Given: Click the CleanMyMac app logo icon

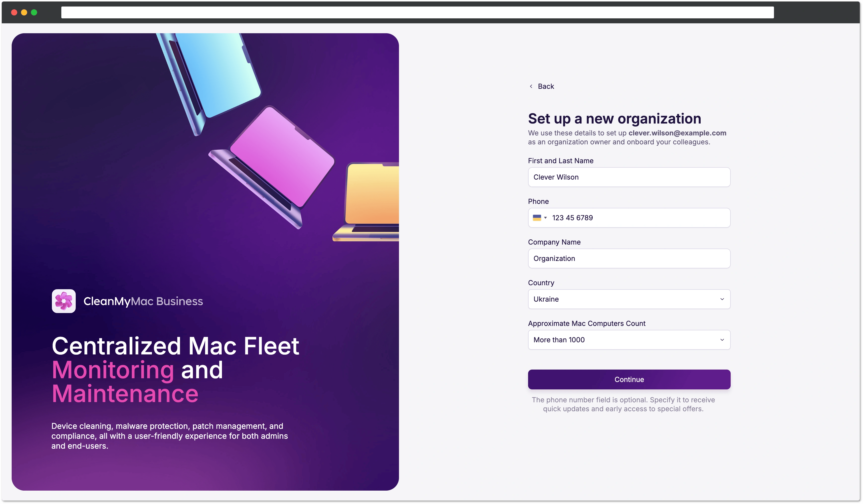Looking at the screenshot, I should [64, 301].
